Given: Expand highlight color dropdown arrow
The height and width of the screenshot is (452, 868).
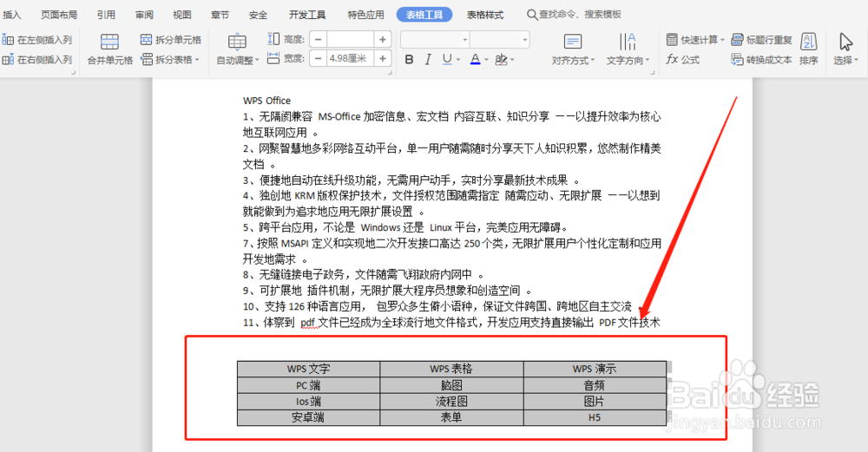Looking at the screenshot, I should 513,60.
